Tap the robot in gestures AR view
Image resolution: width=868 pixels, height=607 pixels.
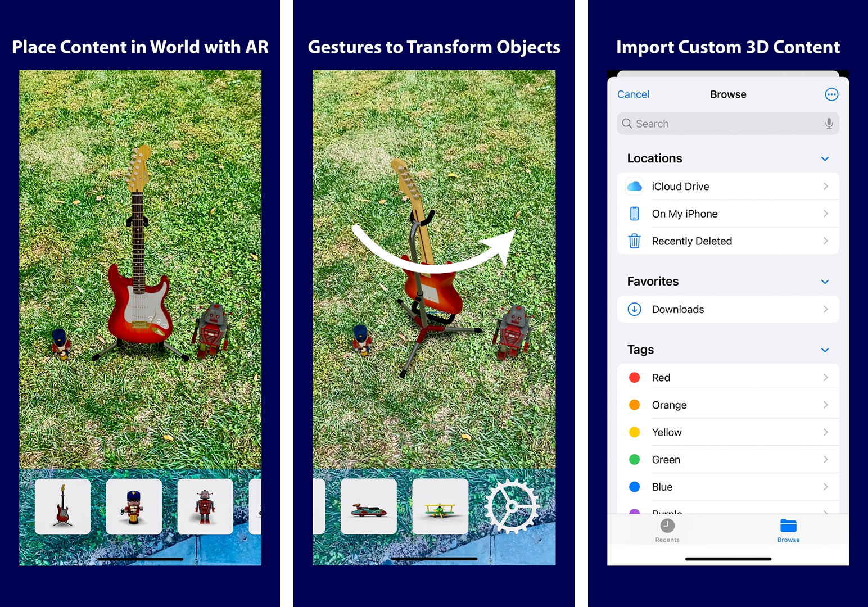pyautogui.click(x=513, y=332)
